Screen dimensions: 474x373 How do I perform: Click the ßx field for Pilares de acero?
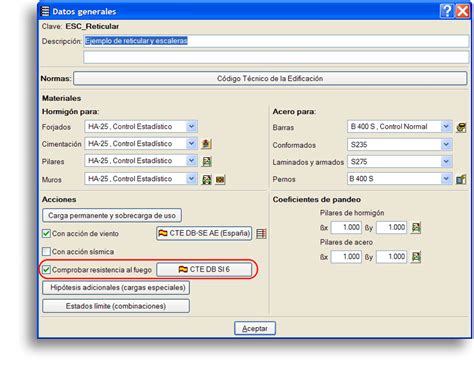tap(346, 257)
